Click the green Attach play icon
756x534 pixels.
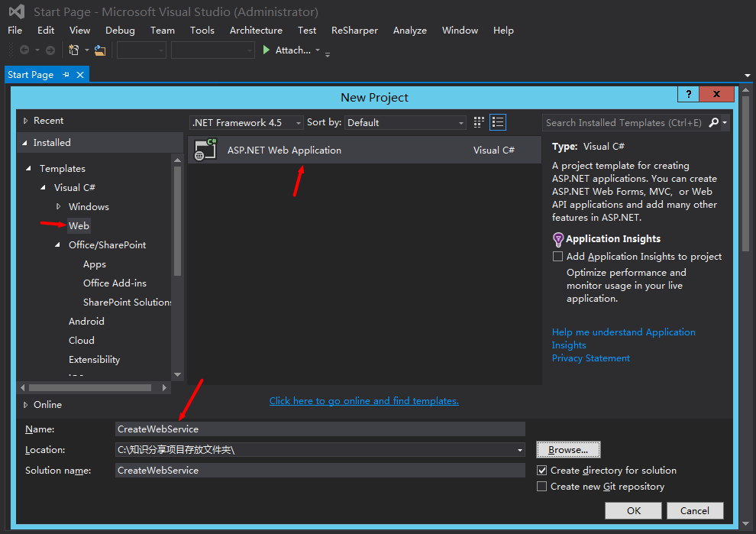(267, 50)
